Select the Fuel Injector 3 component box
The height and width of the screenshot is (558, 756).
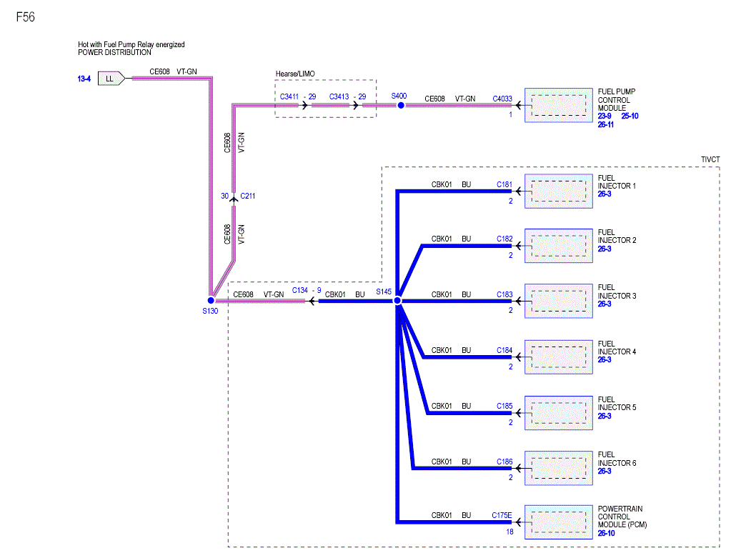pyautogui.click(x=558, y=301)
